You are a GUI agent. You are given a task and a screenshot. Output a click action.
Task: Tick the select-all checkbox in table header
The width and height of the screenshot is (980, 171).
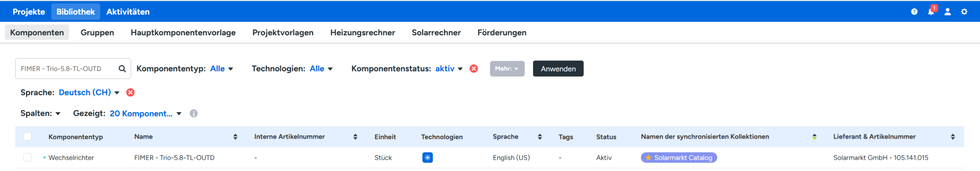point(27,137)
